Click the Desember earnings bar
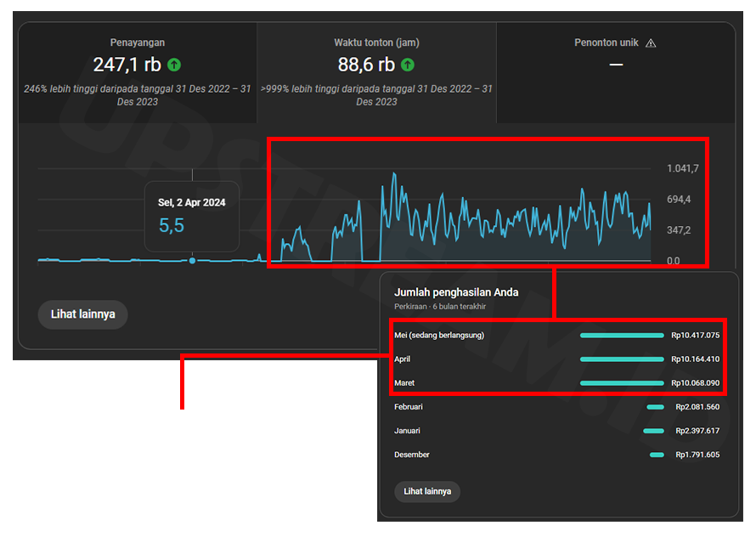 (657, 455)
